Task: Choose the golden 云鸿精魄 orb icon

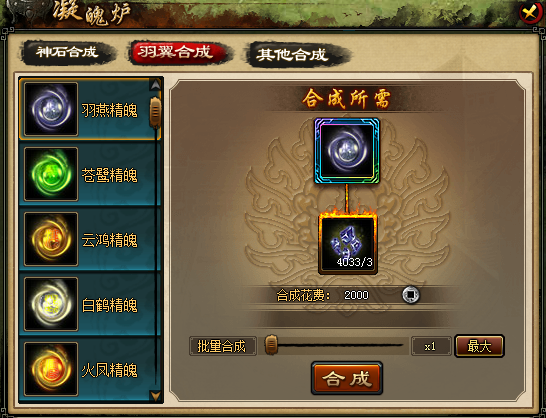Action: [x=51, y=239]
